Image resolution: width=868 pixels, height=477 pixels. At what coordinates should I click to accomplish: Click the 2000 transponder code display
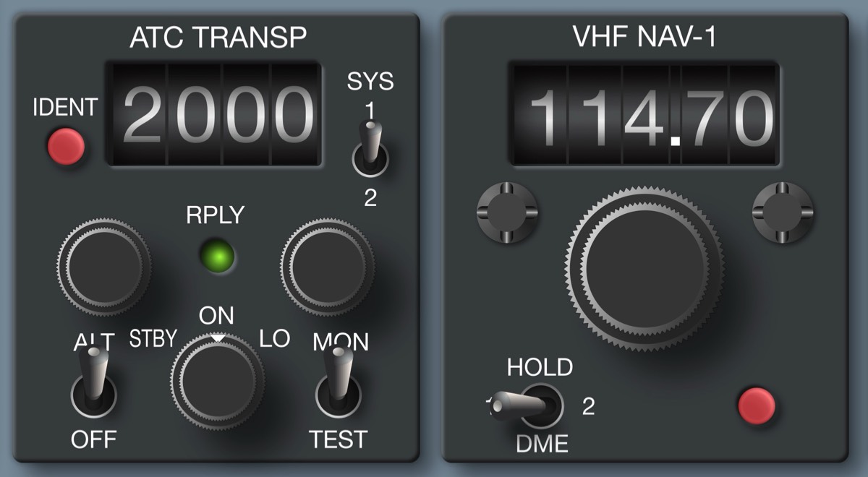pos(214,114)
